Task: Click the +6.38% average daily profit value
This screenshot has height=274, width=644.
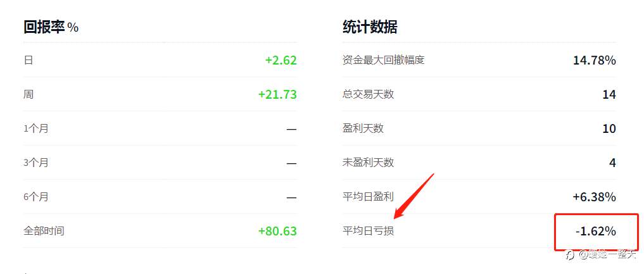Action: (x=595, y=197)
